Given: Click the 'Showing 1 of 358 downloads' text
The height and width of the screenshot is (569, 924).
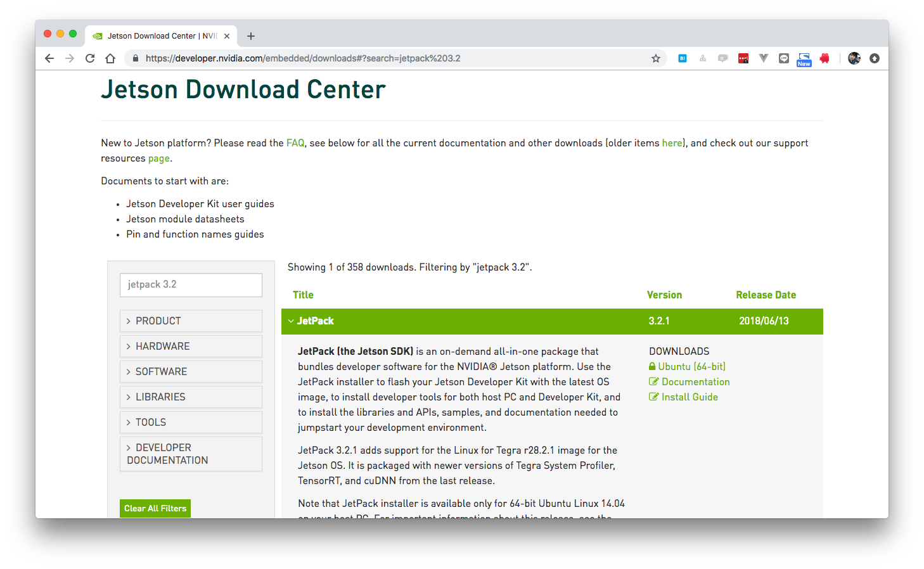Looking at the screenshot, I should (x=350, y=267).
